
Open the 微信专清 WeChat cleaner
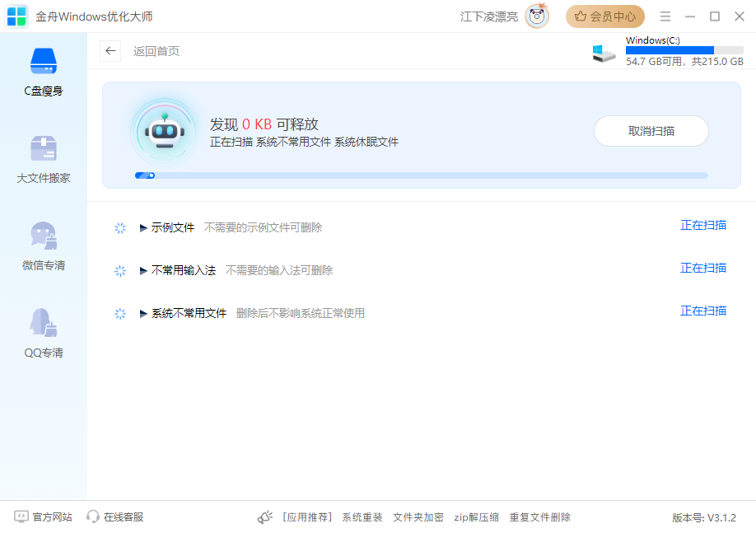pos(44,246)
